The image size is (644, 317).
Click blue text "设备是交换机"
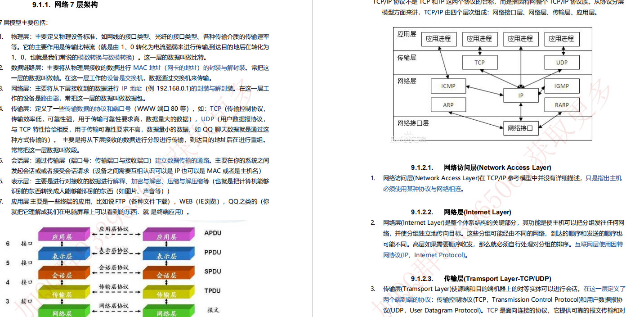[125, 78]
